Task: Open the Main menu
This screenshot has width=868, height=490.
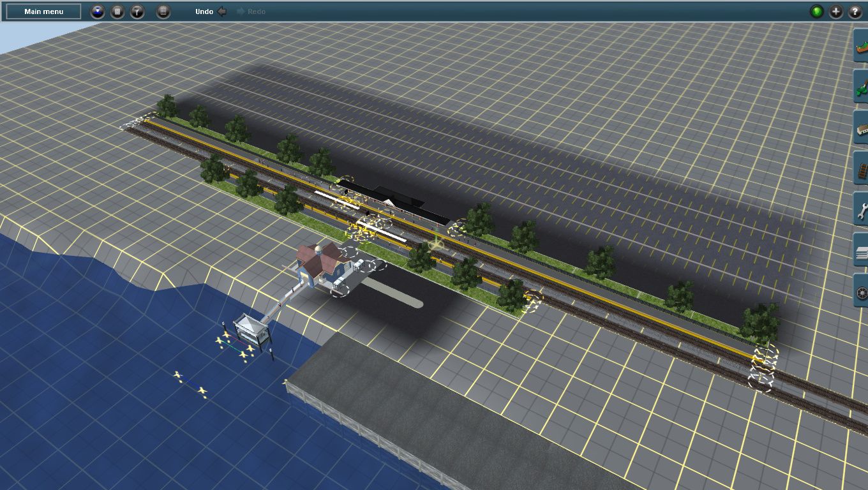Action: tap(43, 11)
